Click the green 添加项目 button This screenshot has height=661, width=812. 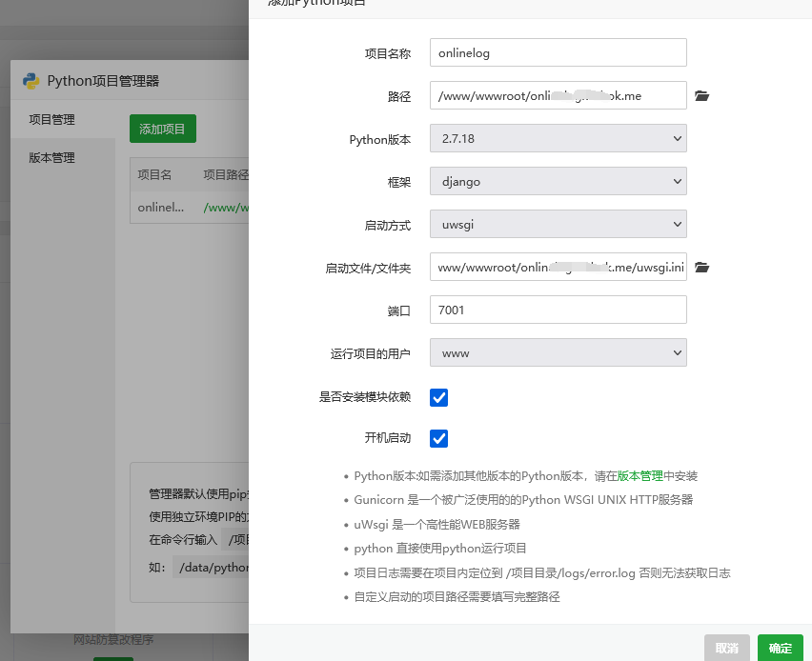pyautogui.click(x=163, y=129)
